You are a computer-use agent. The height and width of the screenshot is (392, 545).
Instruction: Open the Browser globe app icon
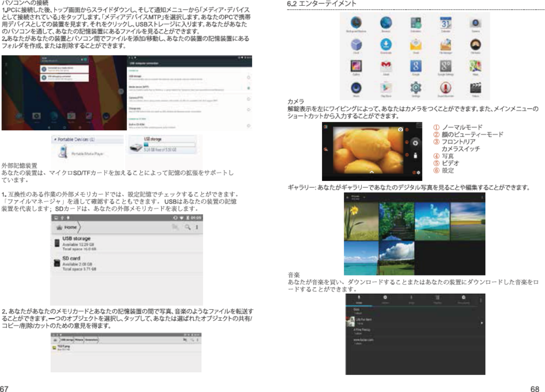click(387, 22)
